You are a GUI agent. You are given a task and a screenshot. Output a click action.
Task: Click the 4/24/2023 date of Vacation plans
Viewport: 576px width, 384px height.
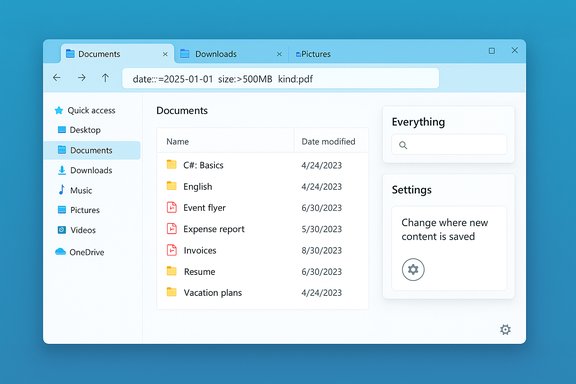point(321,293)
